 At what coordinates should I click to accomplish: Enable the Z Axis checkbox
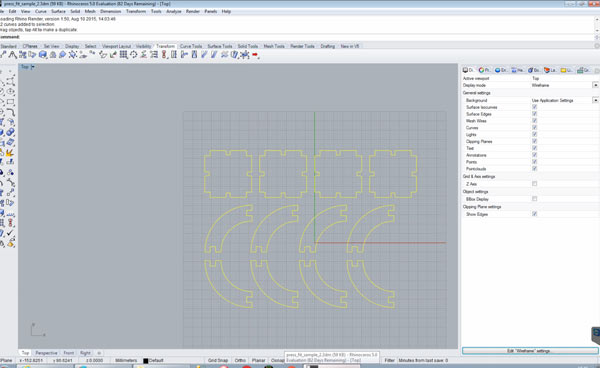click(x=535, y=184)
